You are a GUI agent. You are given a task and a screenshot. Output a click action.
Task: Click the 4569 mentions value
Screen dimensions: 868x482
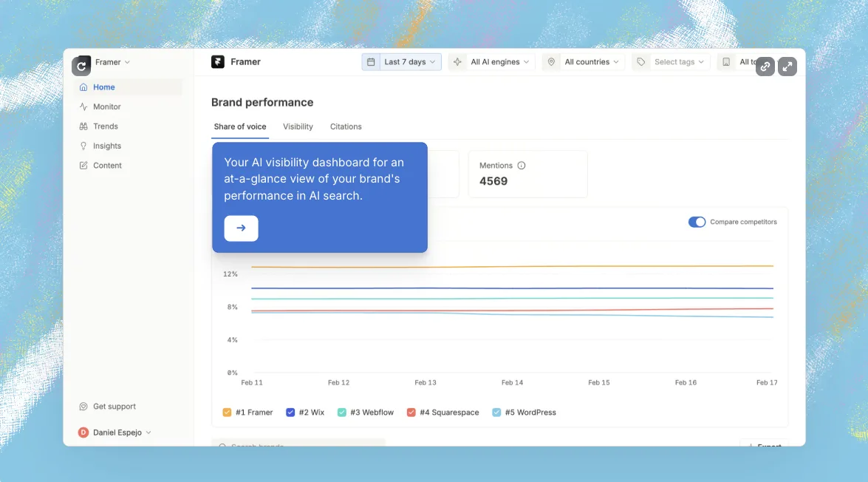click(x=493, y=181)
